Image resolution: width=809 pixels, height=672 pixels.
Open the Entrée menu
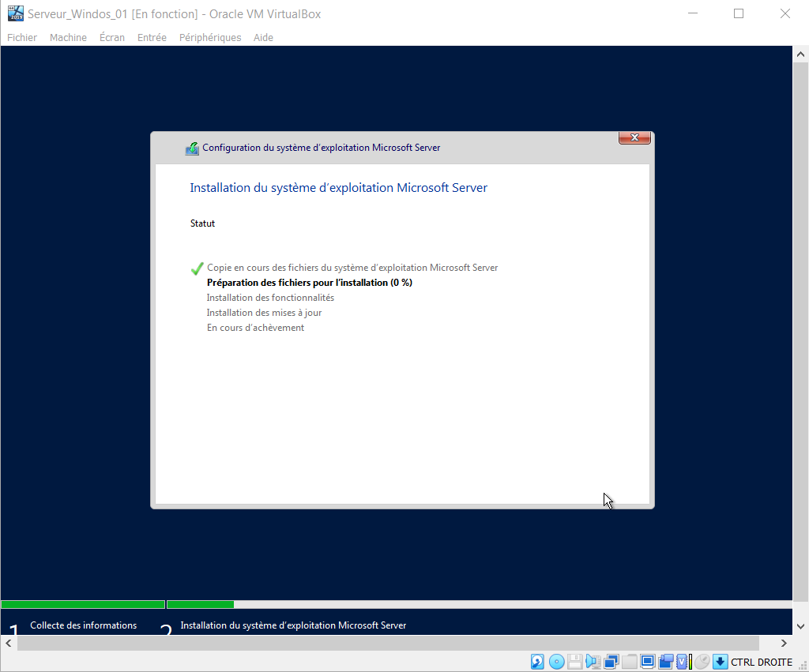[x=152, y=37]
